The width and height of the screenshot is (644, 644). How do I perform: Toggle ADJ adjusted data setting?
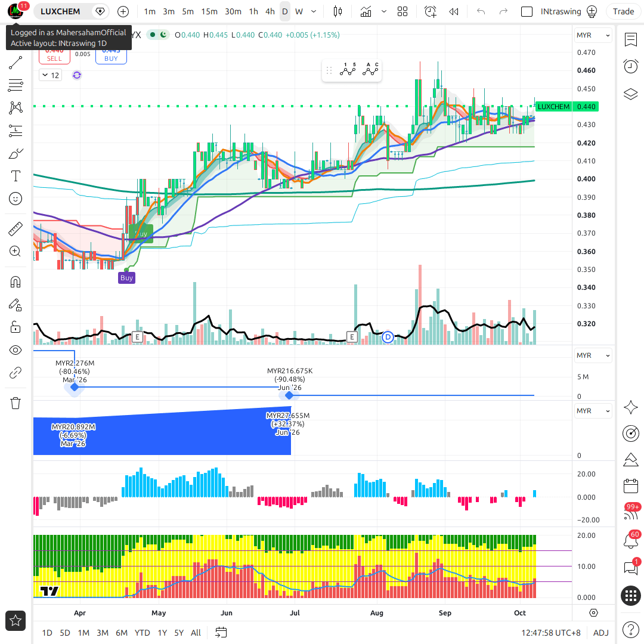pos(601,633)
